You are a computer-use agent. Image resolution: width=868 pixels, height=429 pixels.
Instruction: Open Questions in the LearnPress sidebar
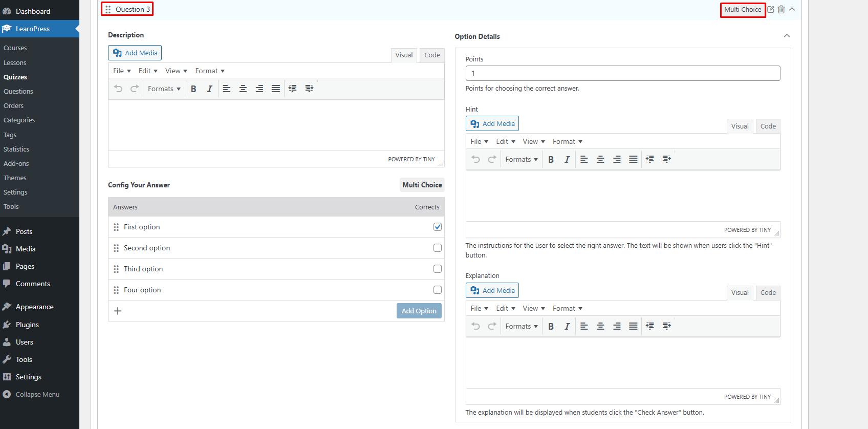coord(18,91)
